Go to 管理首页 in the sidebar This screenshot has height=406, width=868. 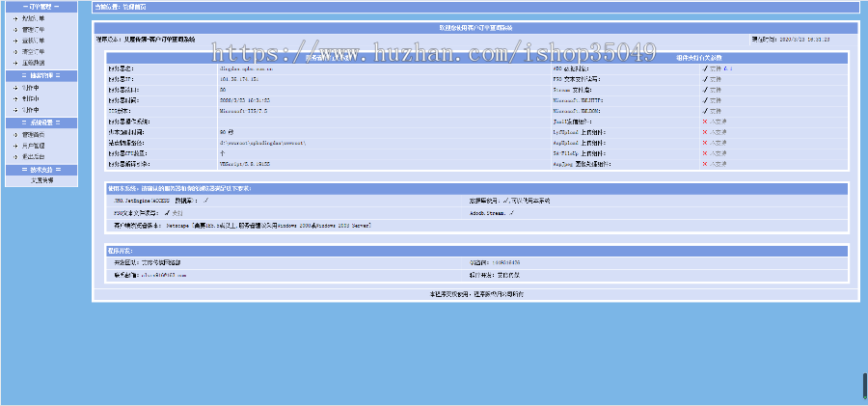(x=33, y=135)
